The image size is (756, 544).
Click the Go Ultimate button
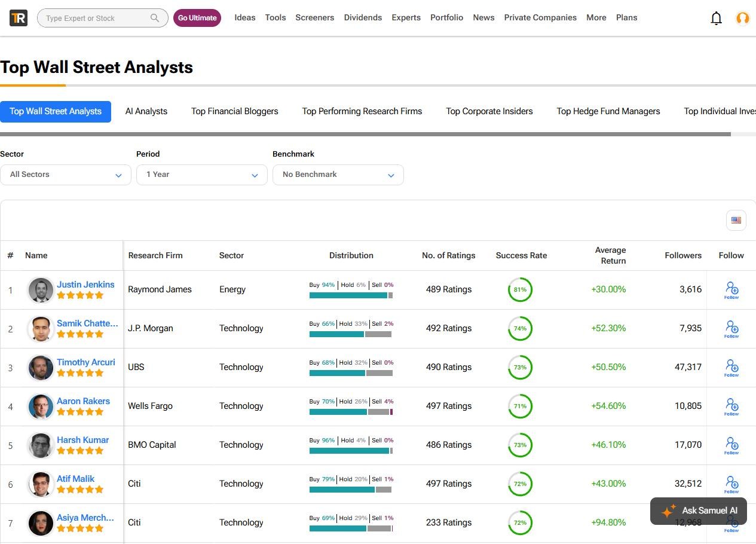pos(197,18)
